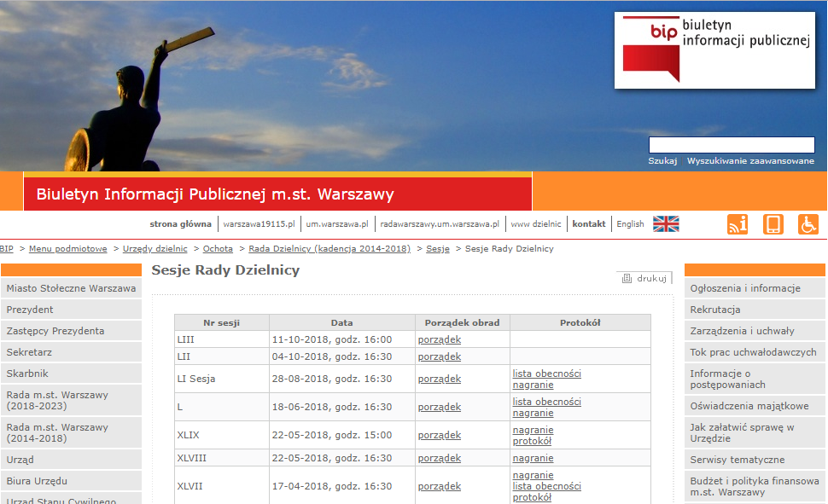Open Wyszukiwanie zaawansowane advanced search
This screenshot has height=504, width=828.
750,161
